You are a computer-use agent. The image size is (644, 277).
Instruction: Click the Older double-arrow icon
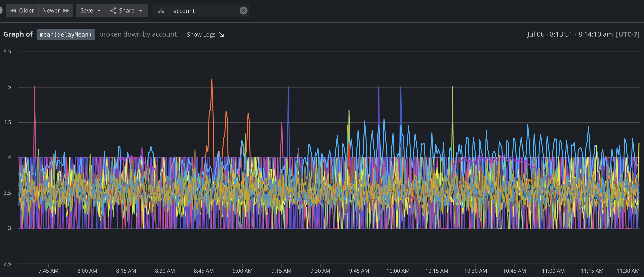[13, 11]
